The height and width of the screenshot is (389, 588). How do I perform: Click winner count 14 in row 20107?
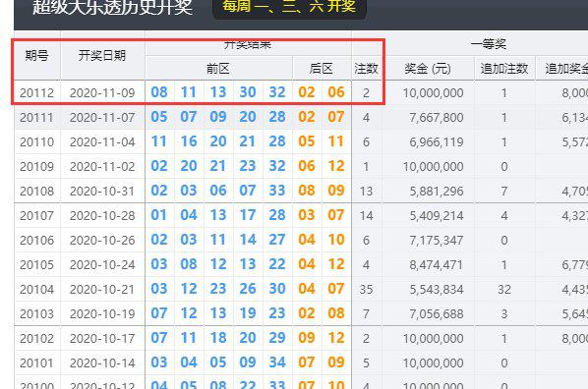point(366,215)
